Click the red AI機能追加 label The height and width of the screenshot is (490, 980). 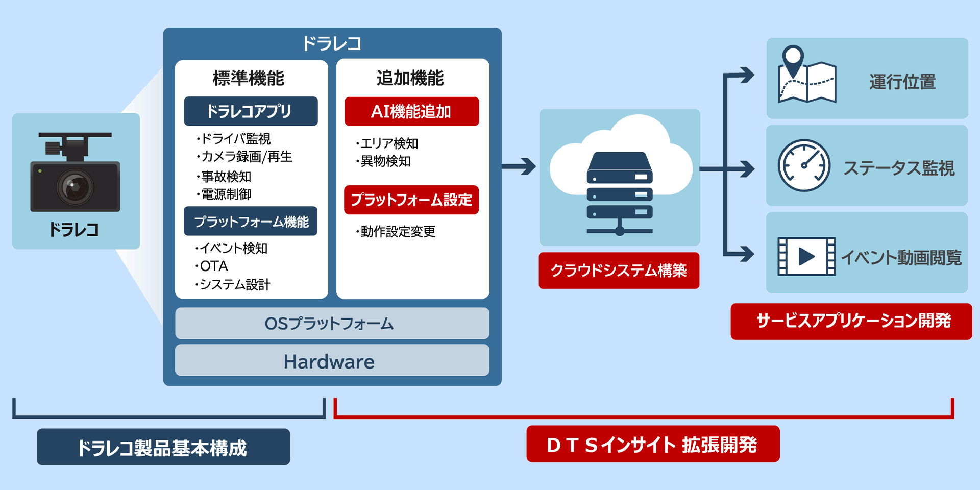(411, 111)
